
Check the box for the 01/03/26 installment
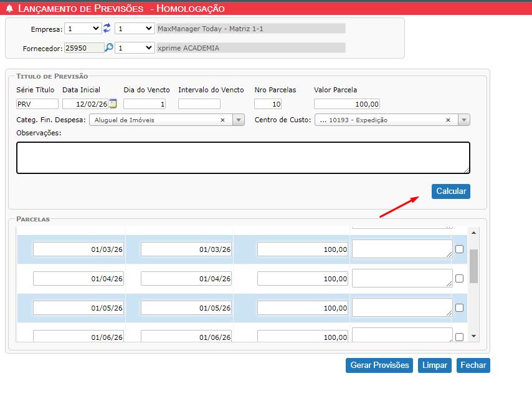[460, 249]
